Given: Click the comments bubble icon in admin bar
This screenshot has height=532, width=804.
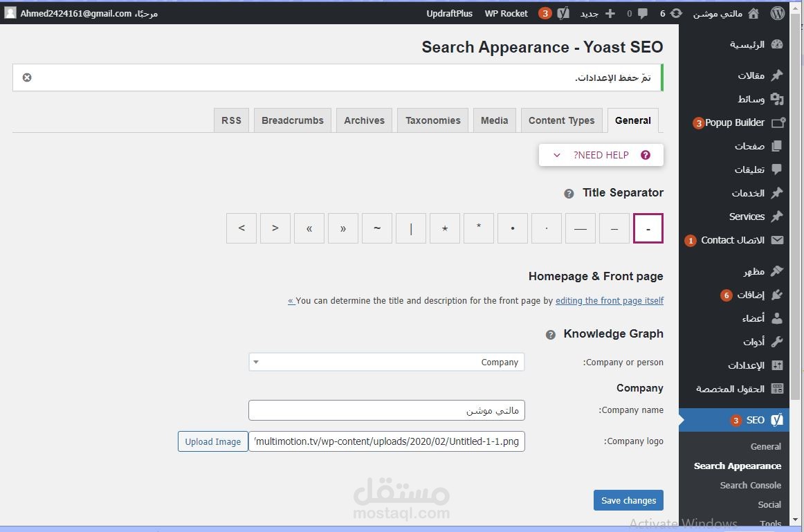Looking at the screenshot, I should 643,13.
